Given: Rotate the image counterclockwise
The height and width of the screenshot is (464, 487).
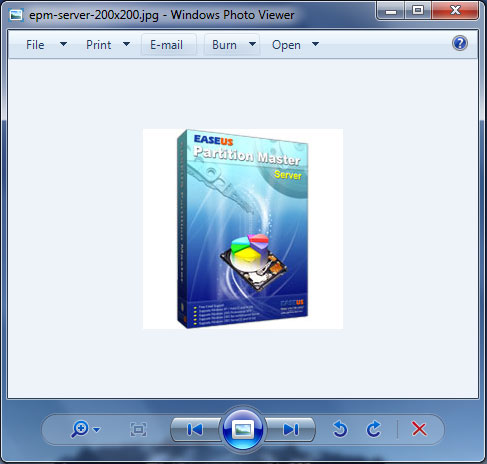Looking at the screenshot, I should coord(340,429).
